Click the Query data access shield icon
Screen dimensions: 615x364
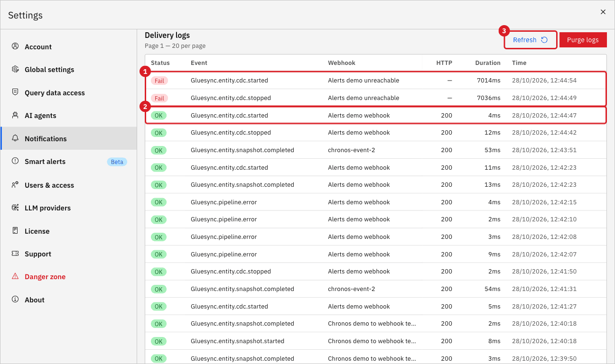pos(15,92)
